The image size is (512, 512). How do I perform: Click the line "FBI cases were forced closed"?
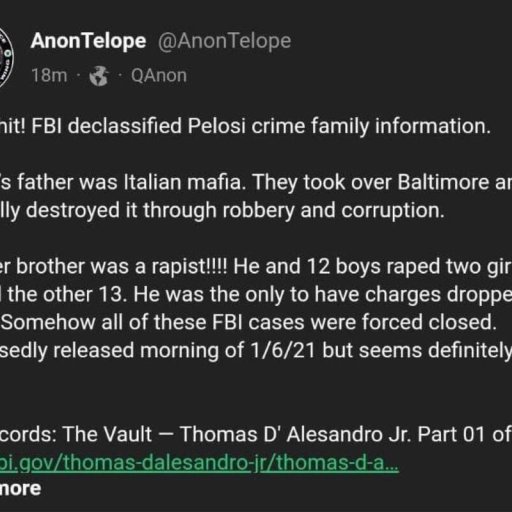[x=248, y=323]
